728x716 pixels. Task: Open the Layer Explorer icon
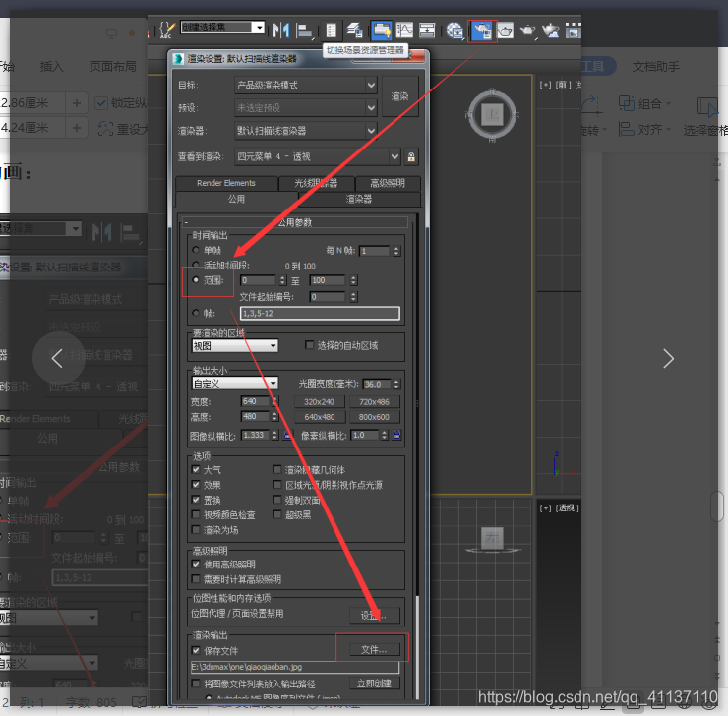tap(355, 30)
